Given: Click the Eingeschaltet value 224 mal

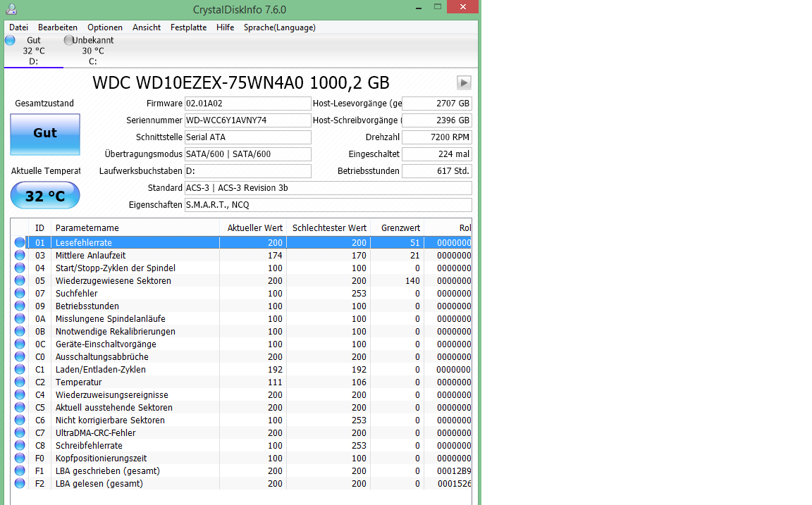Looking at the screenshot, I should 436,154.
